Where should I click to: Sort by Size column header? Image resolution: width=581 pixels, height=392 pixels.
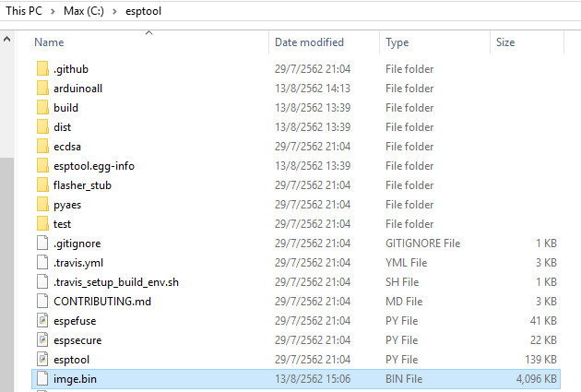tap(505, 42)
